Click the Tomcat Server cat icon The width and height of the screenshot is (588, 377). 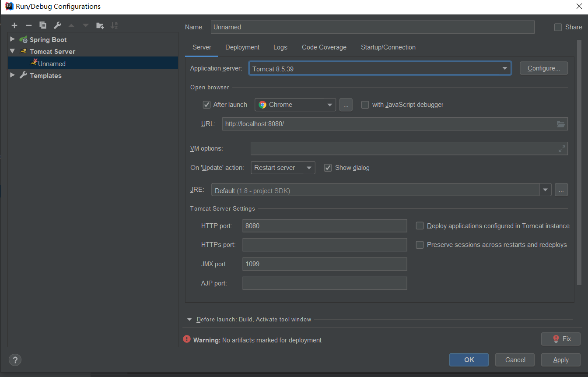24,51
